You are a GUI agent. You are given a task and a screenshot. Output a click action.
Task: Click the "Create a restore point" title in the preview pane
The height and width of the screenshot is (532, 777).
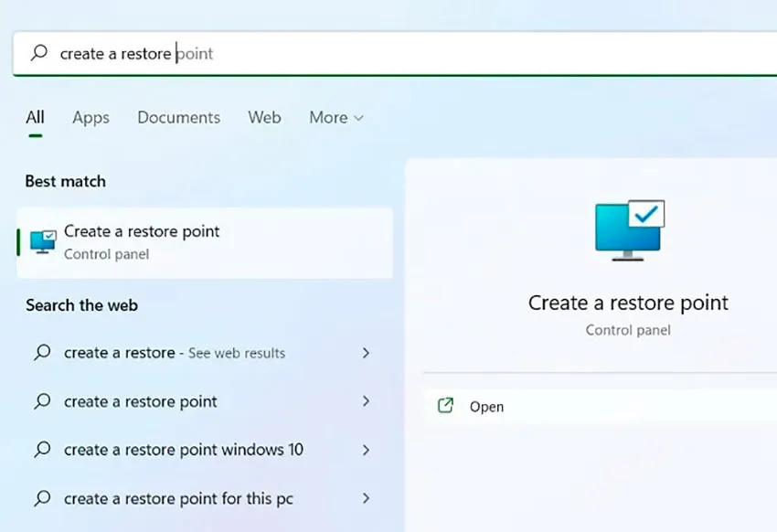(x=628, y=303)
